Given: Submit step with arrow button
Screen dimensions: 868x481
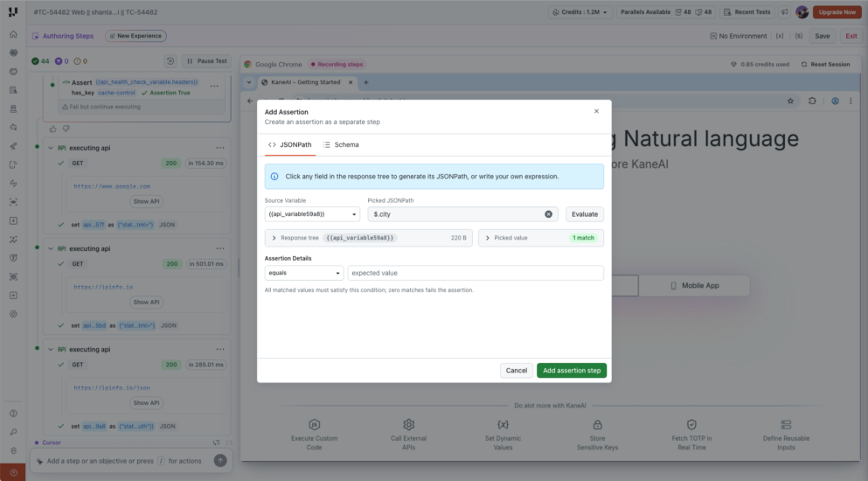Looking at the screenshot, I should point(220,461).
